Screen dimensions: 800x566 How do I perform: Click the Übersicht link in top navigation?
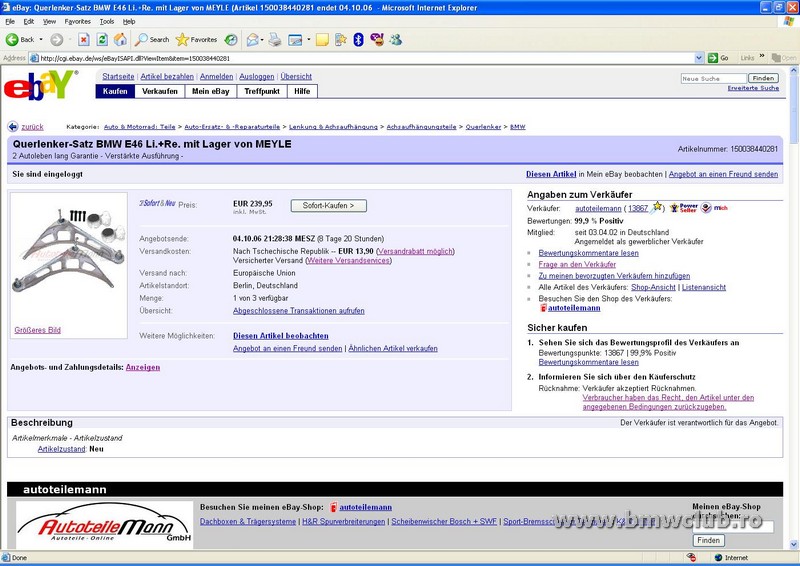click(296, 77)
